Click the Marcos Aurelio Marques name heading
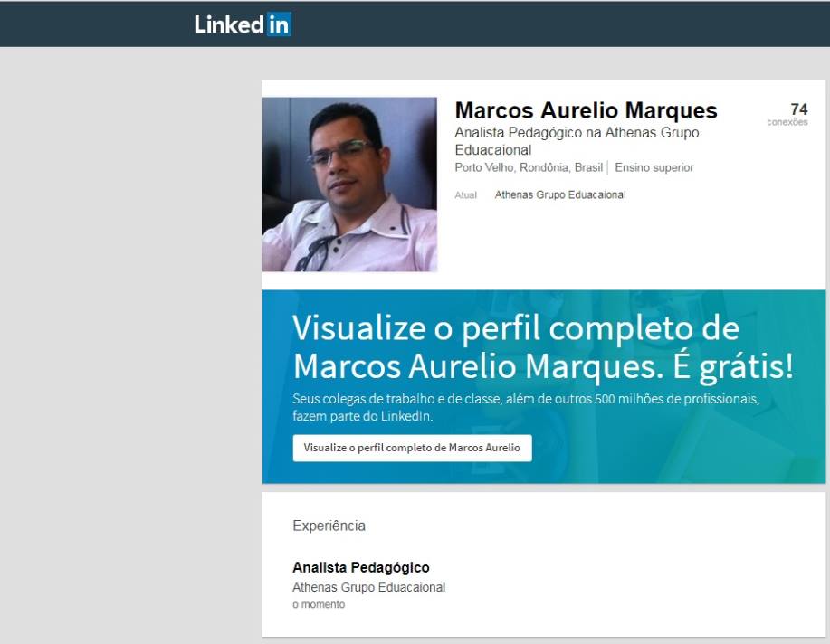This screenshot has height=644, width=830. point(586,110)
